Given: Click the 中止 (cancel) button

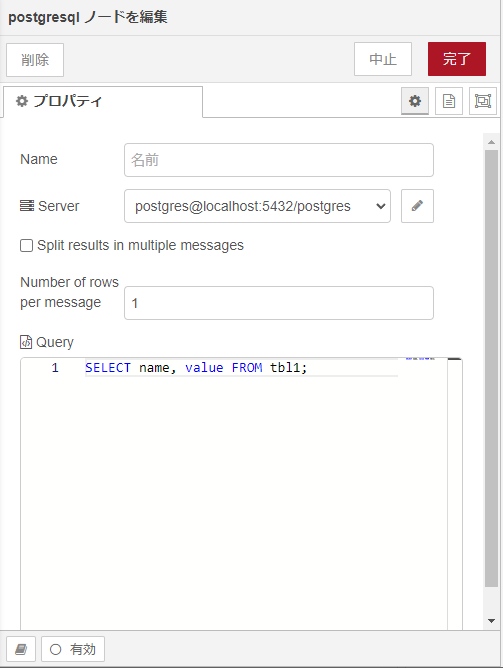Looking at the screenshot, I should pos(382,59).
